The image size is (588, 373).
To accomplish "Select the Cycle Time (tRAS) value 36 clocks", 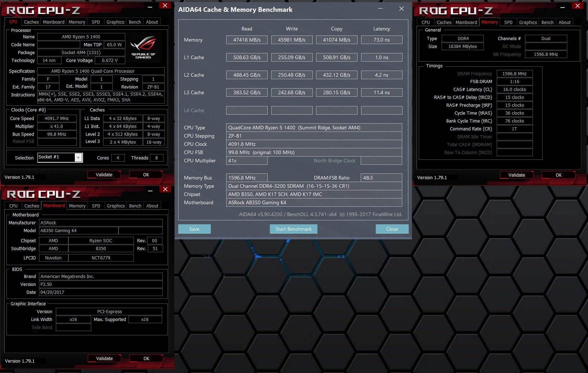I will (x=515, y=113).
